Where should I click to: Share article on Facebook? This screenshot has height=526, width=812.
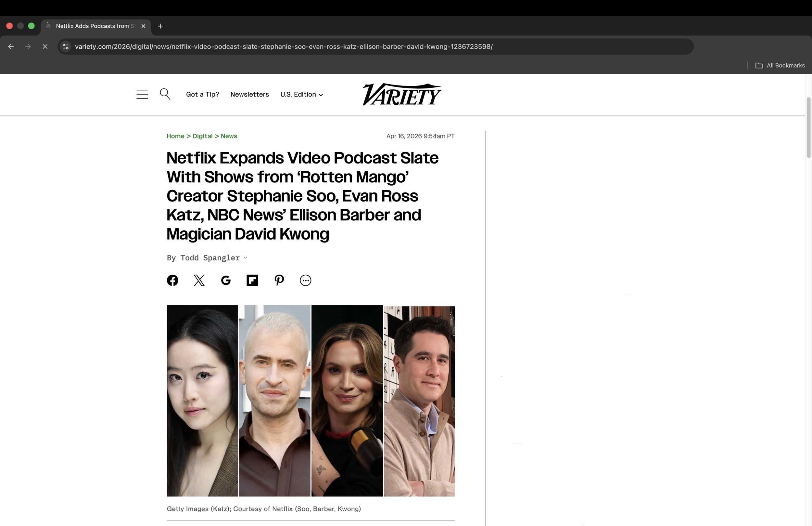click(x=173, y=281)
